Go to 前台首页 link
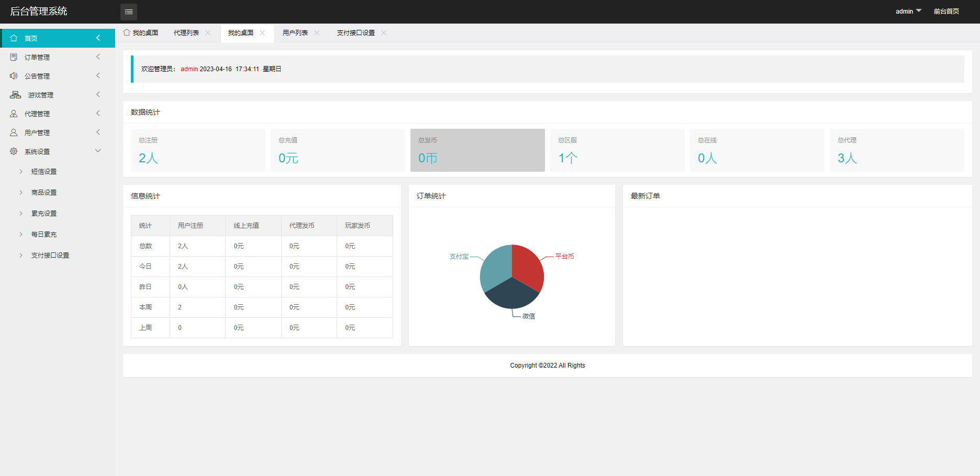 (946, 11)
